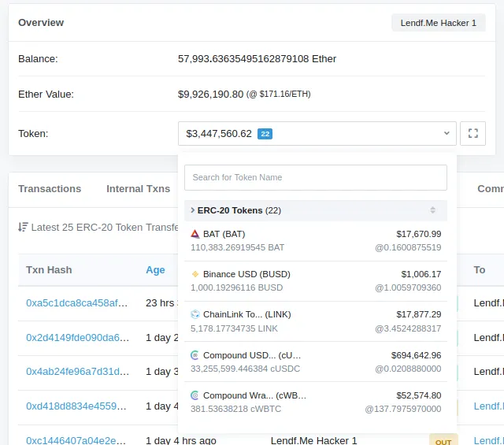Image resolution: width=504 pixels, height=445 pixels.
Task: Open the Token $3,447,560.62 dropdown
Action: (x=317, y=133)
